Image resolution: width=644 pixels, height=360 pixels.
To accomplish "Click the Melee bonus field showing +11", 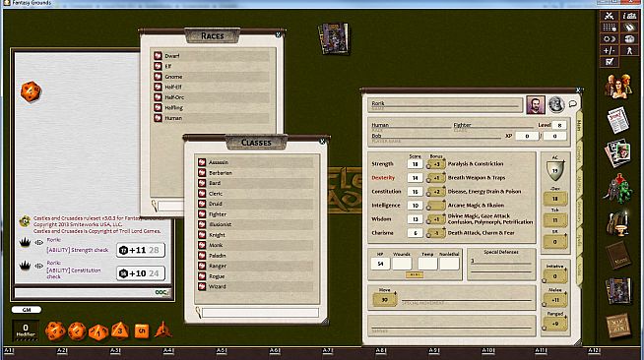I will click(554, 300).
